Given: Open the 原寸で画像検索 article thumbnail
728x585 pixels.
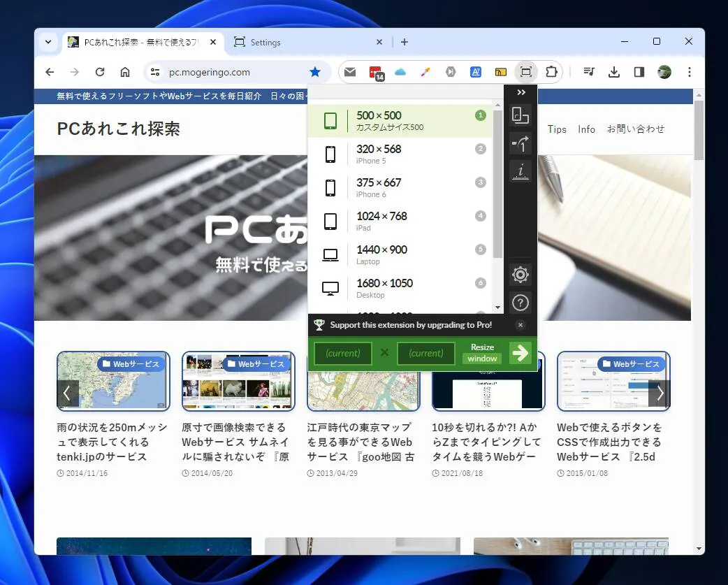Looking at the screenshot, I should click(x=238, y=381).
